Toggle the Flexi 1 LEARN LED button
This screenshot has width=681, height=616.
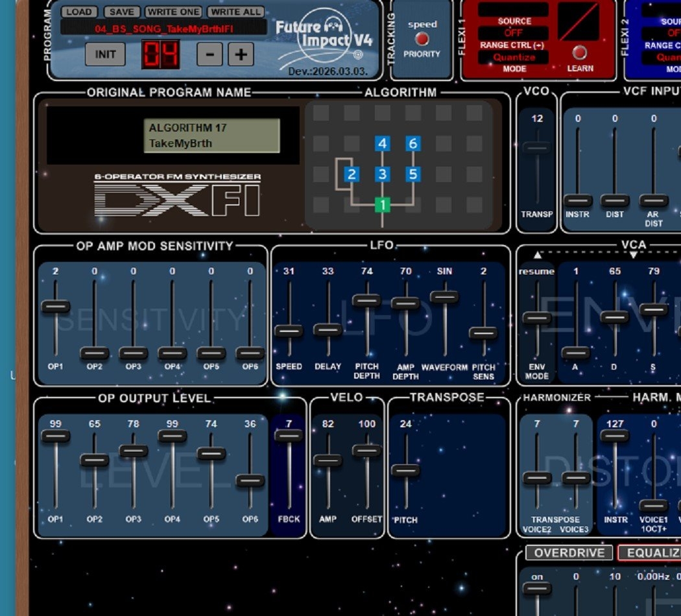coord(579,53)
